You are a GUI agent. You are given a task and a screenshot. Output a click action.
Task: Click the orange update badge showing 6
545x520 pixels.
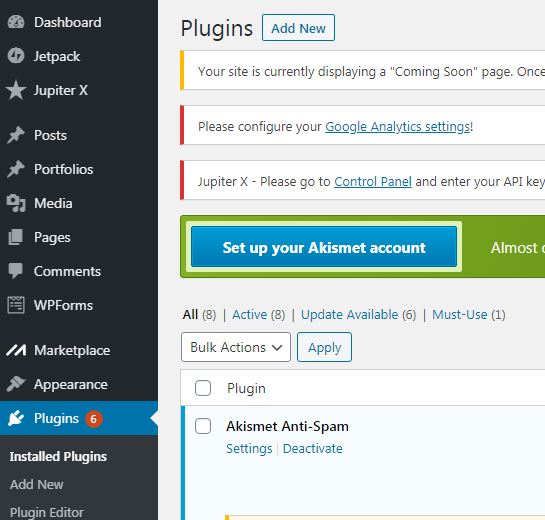point(93,419)
